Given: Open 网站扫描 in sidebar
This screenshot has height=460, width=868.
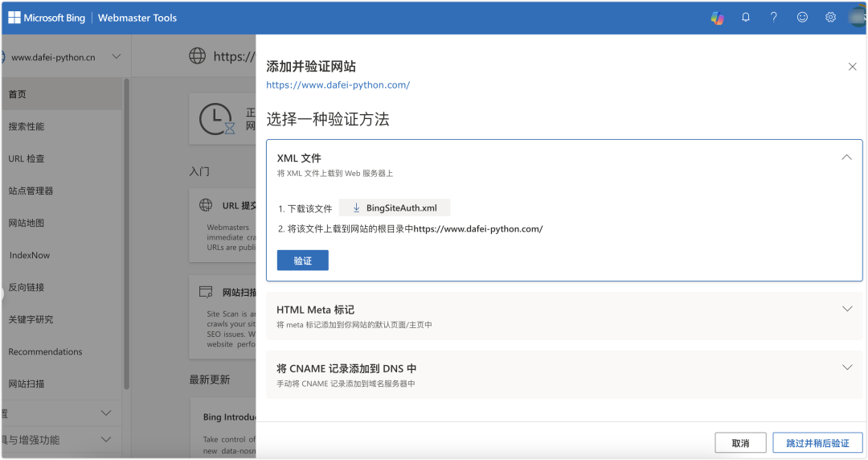Looking at the screenshot, I should pyautogui.click(x=61, y=384).
